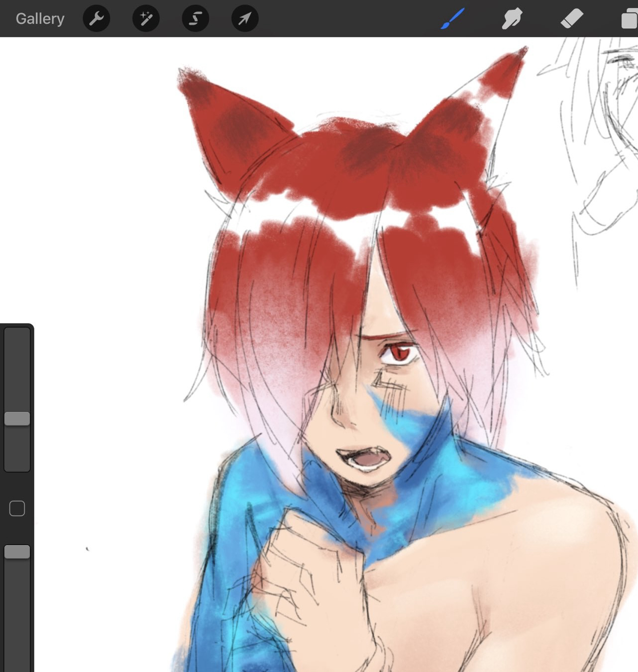638x672 pixels.
Task: Activate the Transform arrow tool
Action: (x=245, y=19)
